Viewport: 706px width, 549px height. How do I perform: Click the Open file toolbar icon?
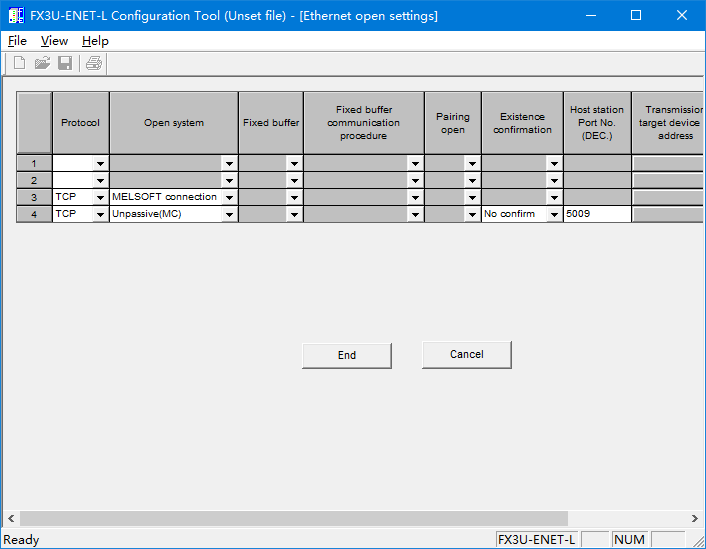click(x=42, y=64)
